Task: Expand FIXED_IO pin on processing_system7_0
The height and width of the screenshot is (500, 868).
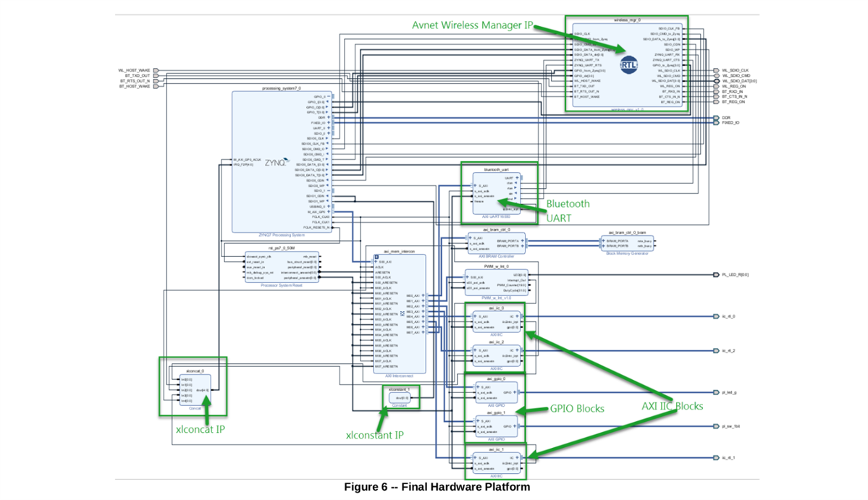Action: click(328, 123)
